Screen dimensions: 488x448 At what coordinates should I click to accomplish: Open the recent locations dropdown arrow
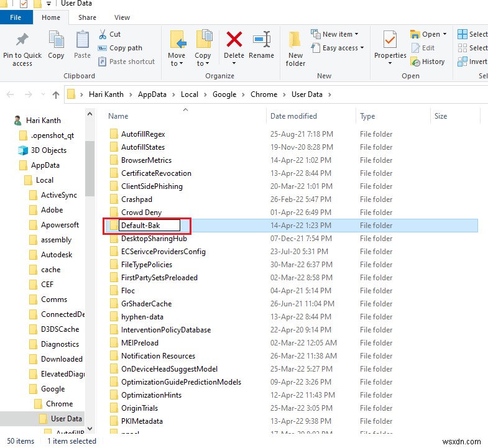tap(43, 94)
